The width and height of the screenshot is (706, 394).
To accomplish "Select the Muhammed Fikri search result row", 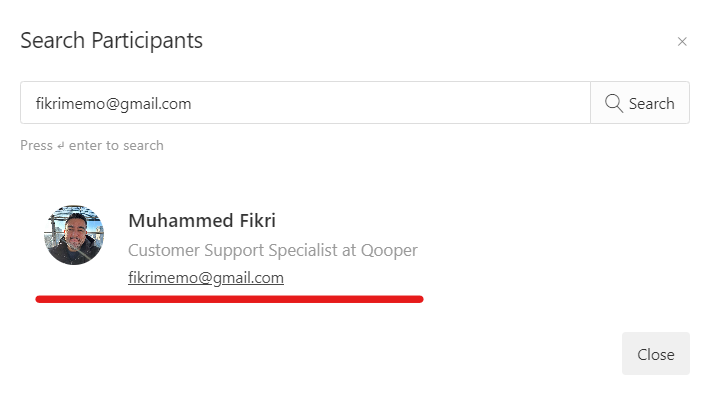I will pos(229,246).
